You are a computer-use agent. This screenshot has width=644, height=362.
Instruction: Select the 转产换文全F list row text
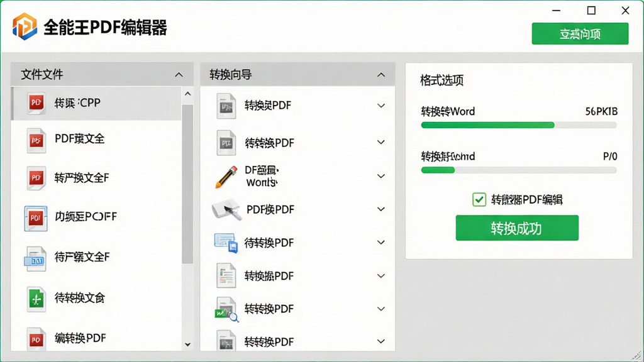82,178
